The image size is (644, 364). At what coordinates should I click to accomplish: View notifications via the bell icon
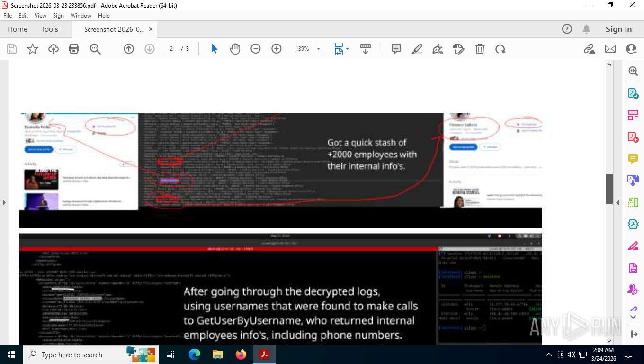[x=586, y=29]
